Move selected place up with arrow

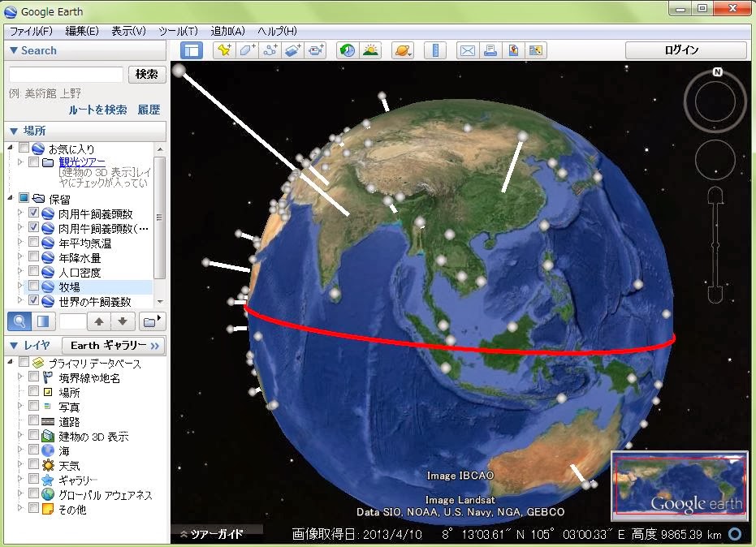(x=99, y=321)
